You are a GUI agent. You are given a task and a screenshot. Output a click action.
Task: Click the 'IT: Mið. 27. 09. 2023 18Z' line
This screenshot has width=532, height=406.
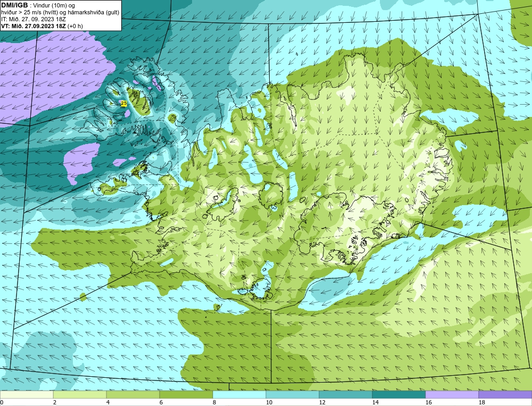pos(33,19)
